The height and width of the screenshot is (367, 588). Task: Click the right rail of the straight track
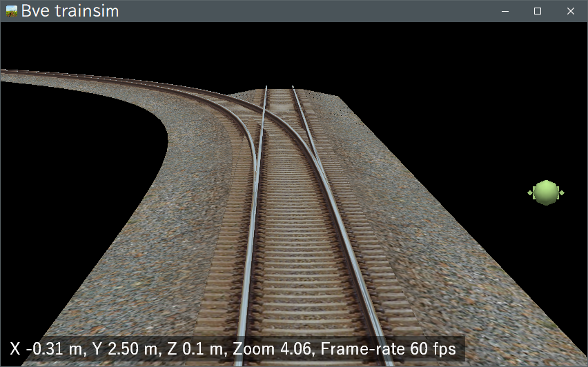tap(337, 225)
